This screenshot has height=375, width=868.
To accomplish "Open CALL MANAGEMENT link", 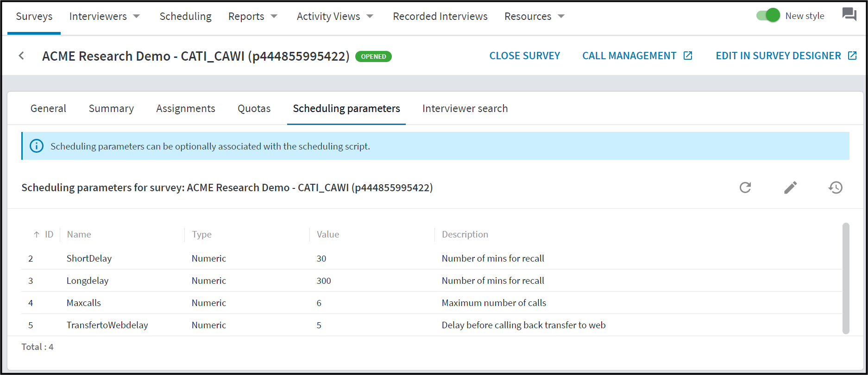I will (629, 56).
